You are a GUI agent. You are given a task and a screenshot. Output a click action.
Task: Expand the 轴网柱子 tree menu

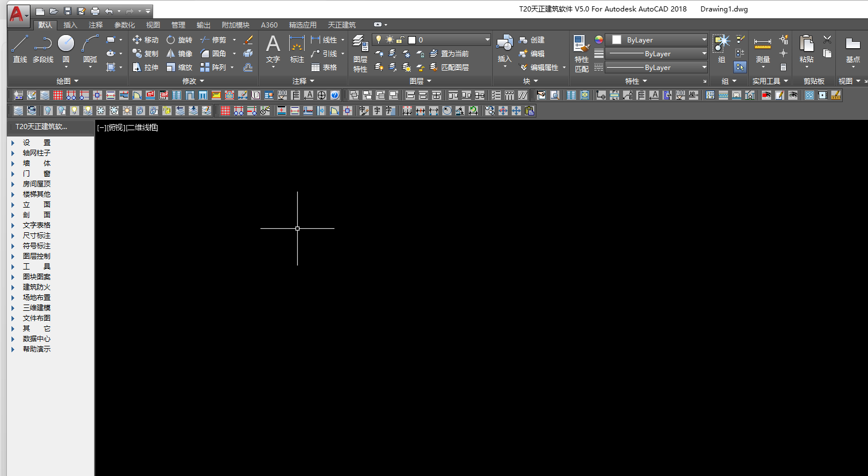coord(13,153)
